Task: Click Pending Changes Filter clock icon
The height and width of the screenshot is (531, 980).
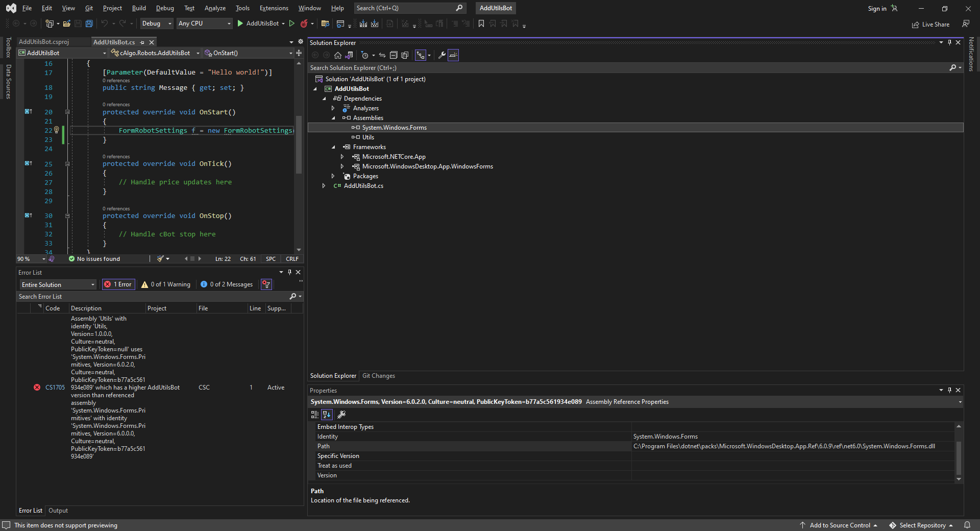Action: (364, 55)
